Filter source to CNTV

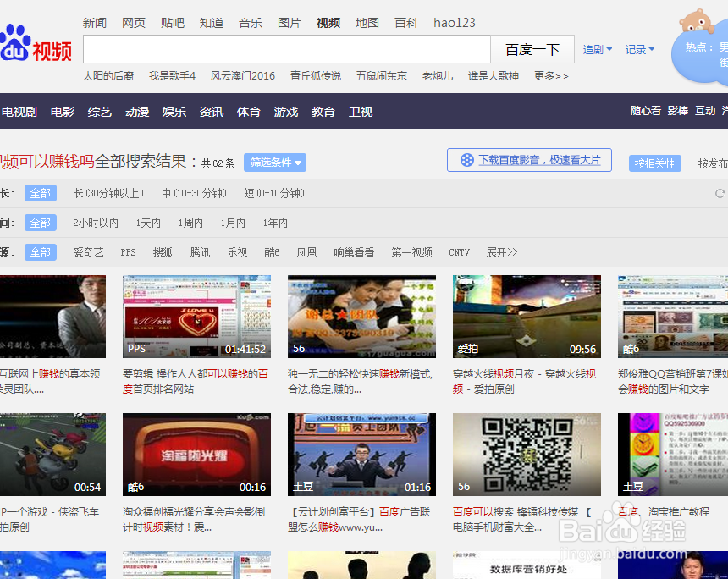pyautogui.click(x=459, y=252)
